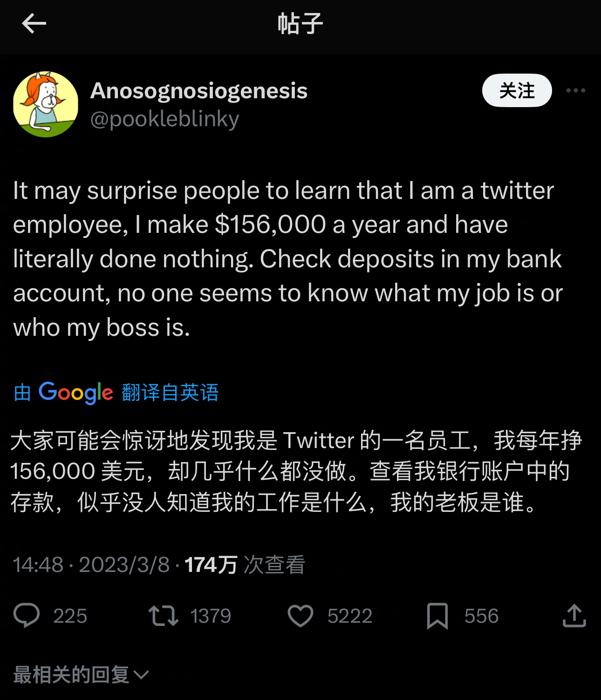
Task: Open the 174万 次查看 view analytics
Action: (x=245, y=564)
